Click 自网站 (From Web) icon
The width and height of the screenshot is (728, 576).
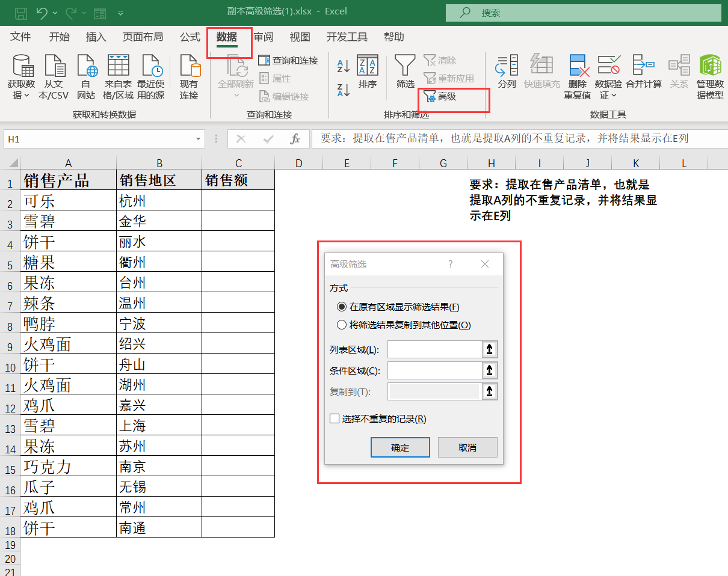(86, 77)
